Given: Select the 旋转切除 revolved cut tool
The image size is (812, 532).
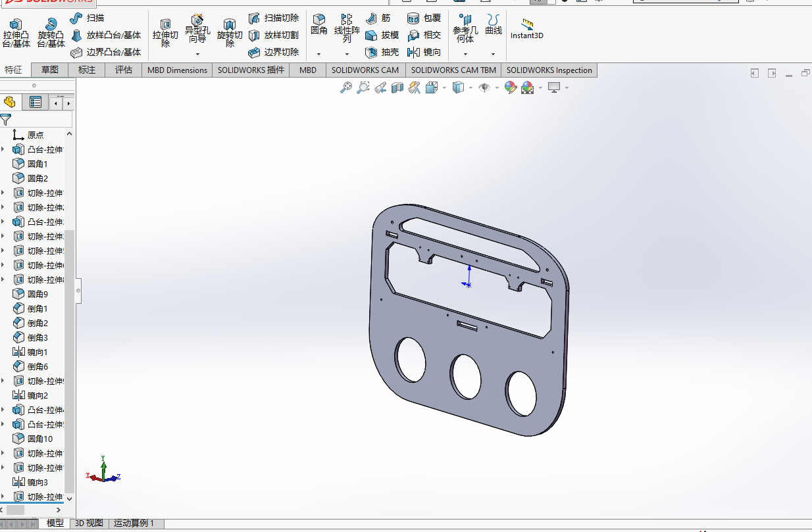Looking at the screenshot, I should (230, 34).
